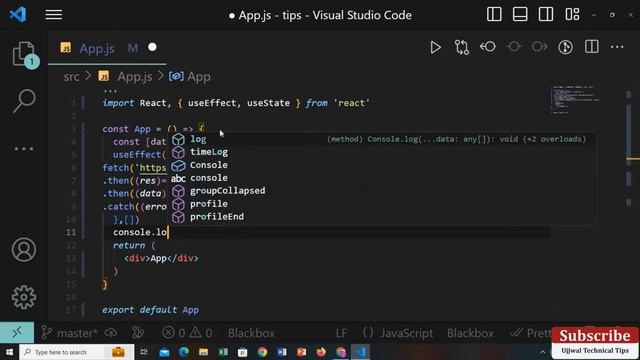The image size is (640, 360).
Task: Click the master branch status item
Action: coord(69,333)
